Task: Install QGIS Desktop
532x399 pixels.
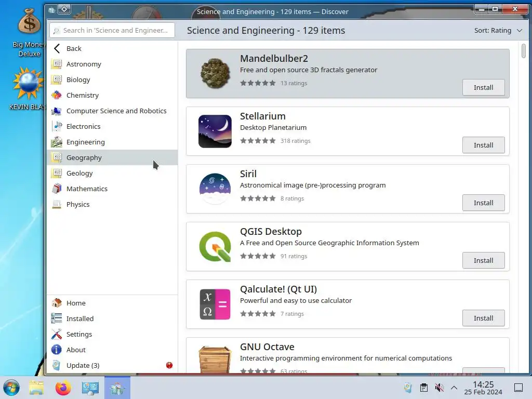Action: coord(483,261)
